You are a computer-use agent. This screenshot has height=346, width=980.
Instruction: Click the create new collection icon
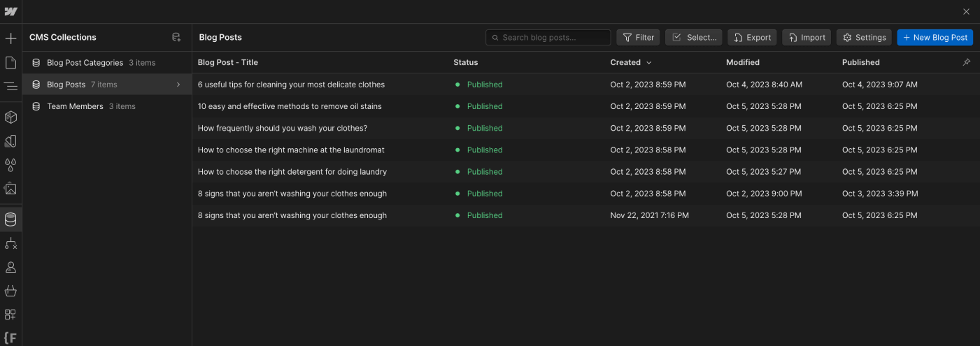point(176,37)
